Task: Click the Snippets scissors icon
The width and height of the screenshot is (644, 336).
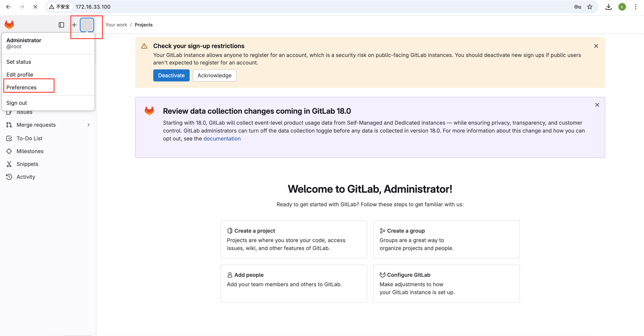Action: point(9,164)
